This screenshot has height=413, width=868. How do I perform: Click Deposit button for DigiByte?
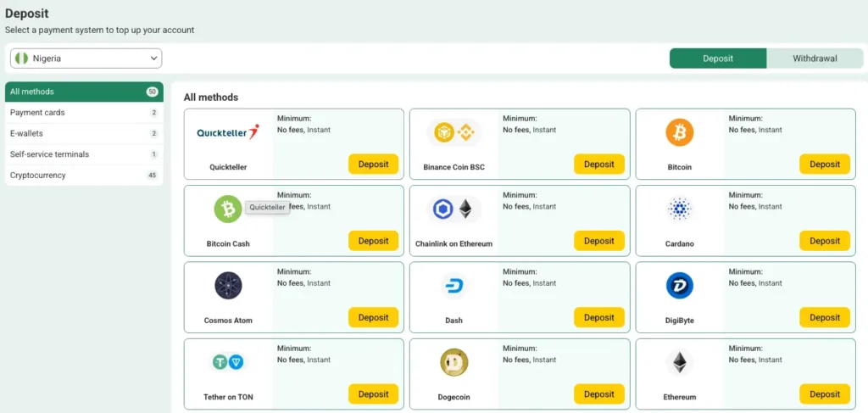click(x=825, y=318)
